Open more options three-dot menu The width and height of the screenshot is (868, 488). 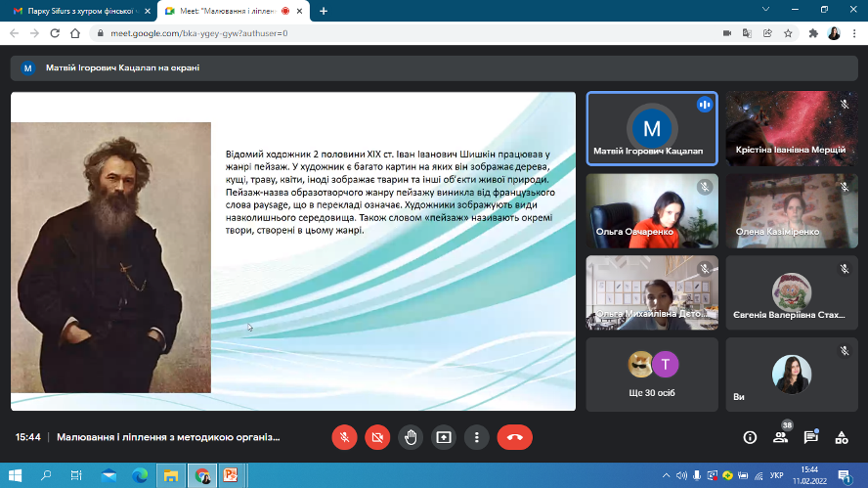[x=477, y=437]
